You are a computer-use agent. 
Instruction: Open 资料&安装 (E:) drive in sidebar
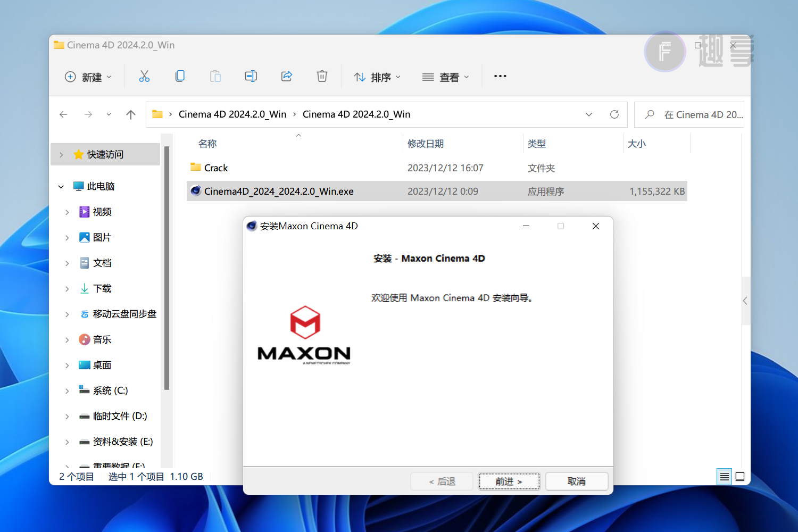coord(123,442)
